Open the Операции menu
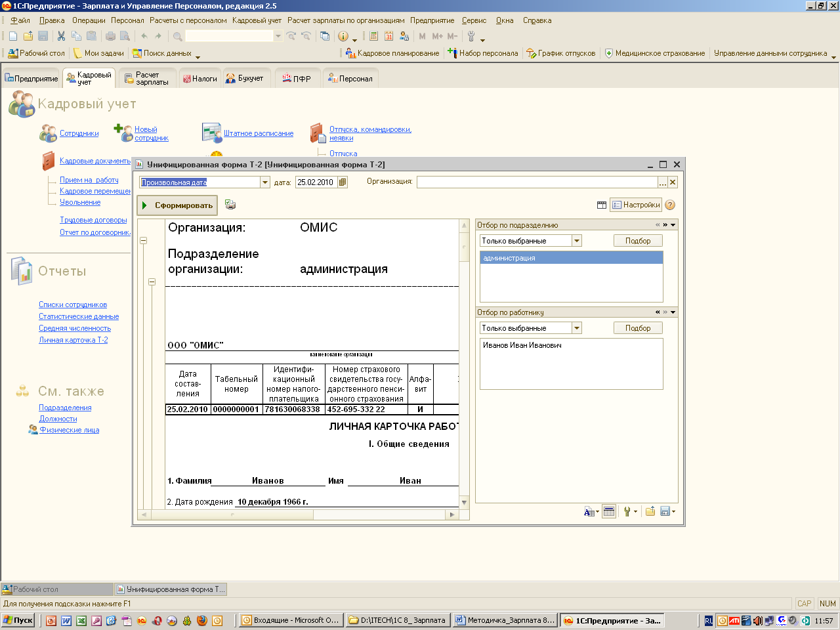 (89, 20)
